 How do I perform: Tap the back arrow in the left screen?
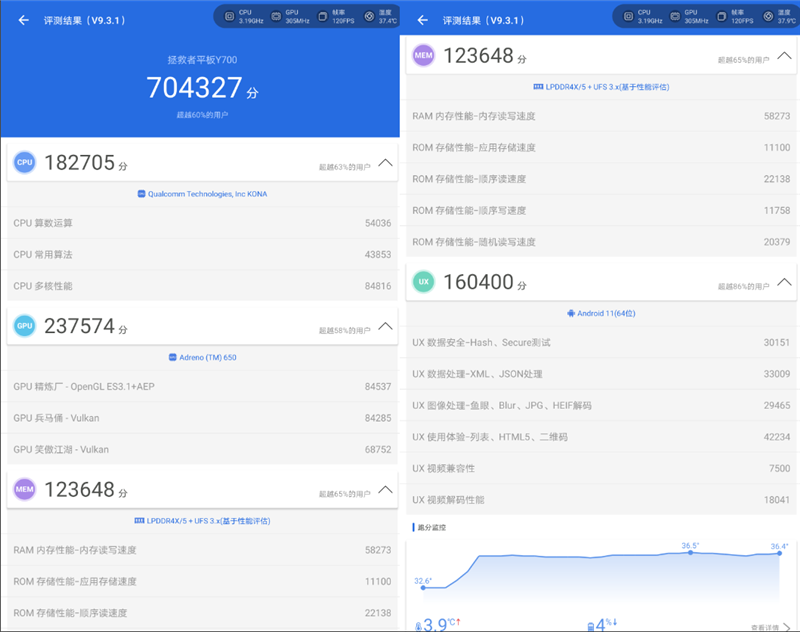[x=23, y=20]
